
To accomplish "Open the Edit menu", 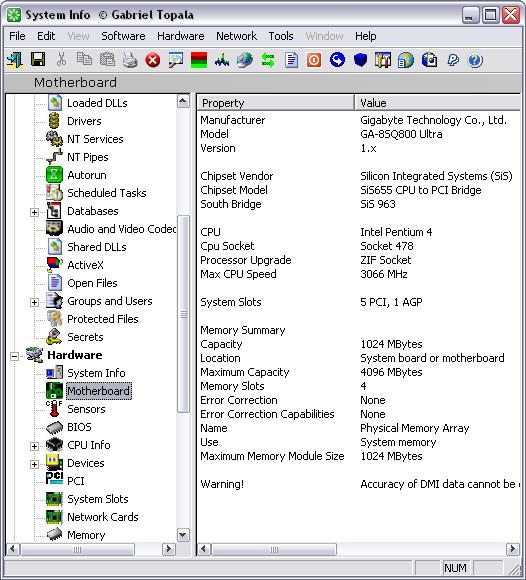I will coord(46,36).
